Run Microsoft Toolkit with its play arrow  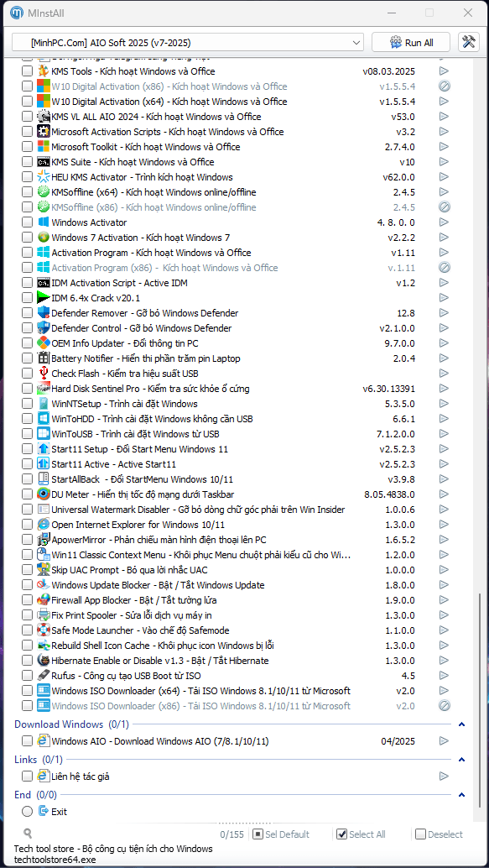[x=444, y=147]
